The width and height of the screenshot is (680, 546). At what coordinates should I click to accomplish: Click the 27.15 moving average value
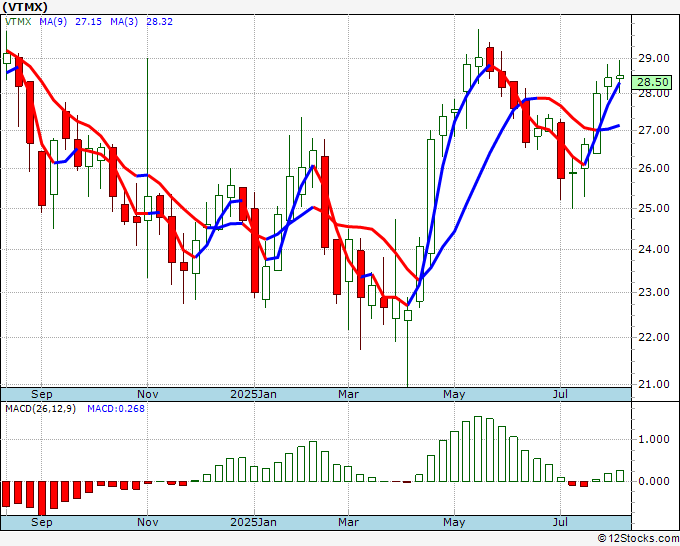click(88, 21)
